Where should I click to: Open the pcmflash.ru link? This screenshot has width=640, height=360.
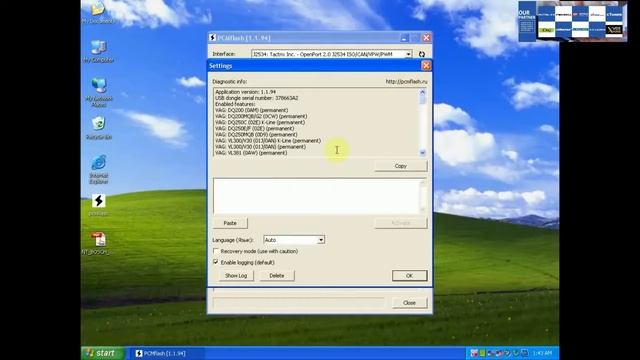pyautogui.click(x=407, y=82)
